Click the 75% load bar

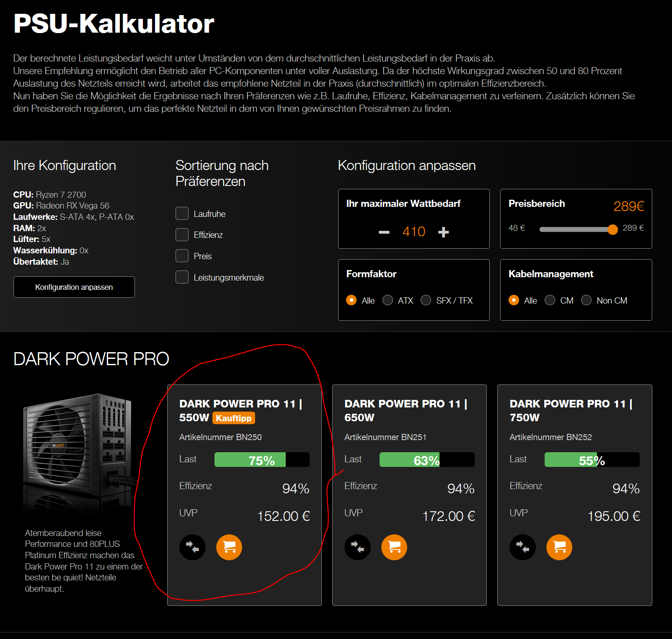(x=262, y=460)
